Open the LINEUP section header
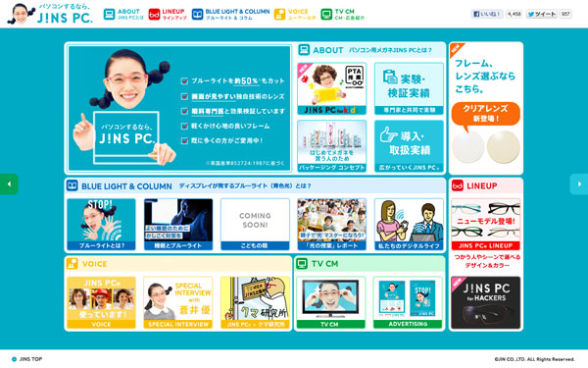 pyautogui.click(x=486, y=185)
